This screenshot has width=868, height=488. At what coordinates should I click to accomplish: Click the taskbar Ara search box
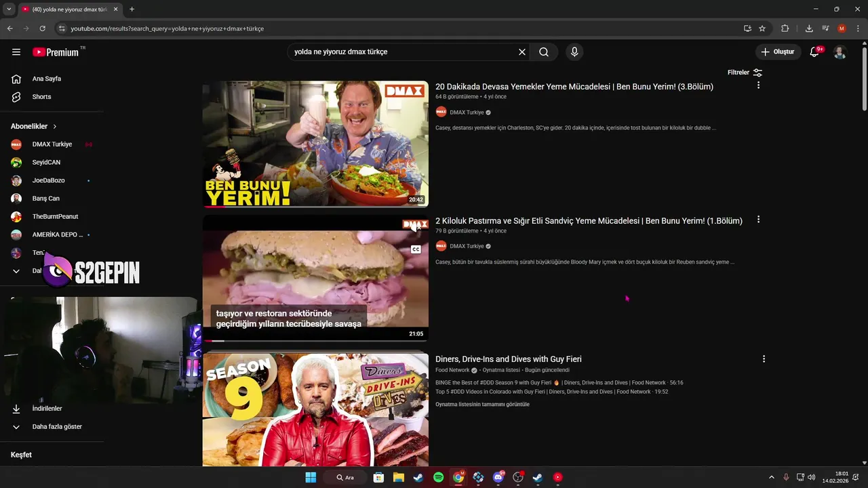coord(346,477)
